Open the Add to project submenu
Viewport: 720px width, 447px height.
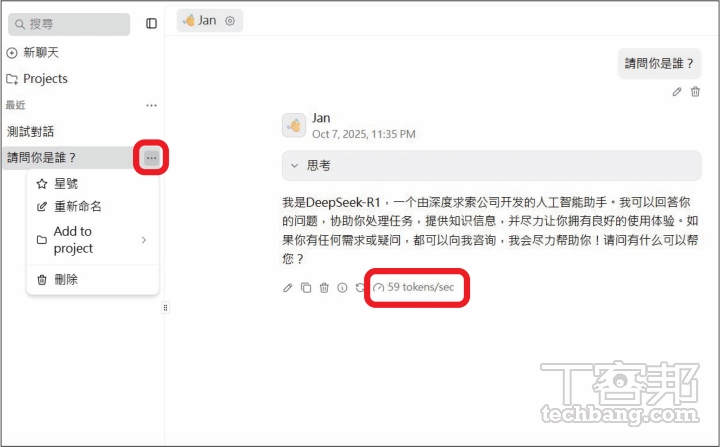(x=93, y=240)
